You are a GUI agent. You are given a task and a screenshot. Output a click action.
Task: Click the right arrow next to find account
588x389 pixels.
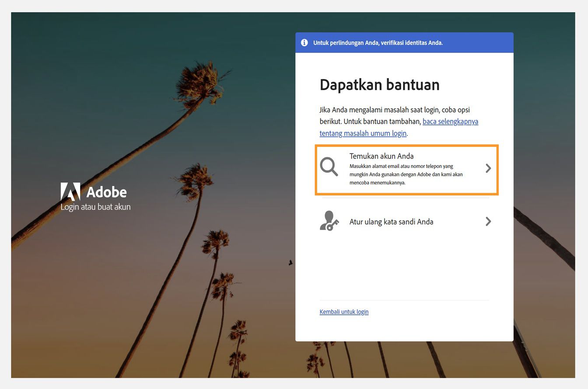488,168
